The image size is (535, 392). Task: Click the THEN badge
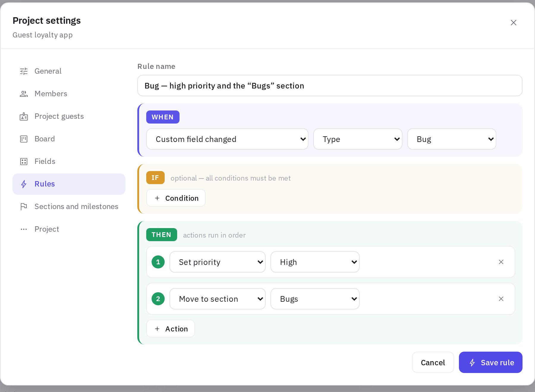(x=162, y=235)
